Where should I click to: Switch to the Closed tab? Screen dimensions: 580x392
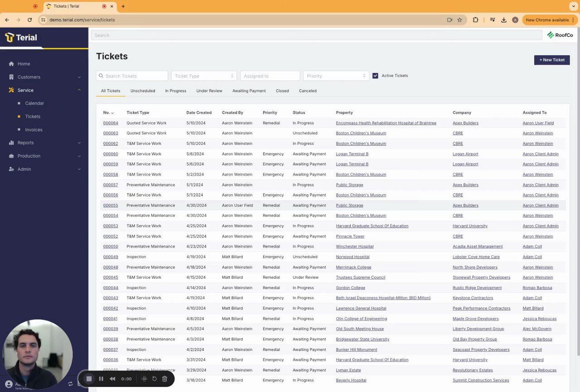point(282,91)
